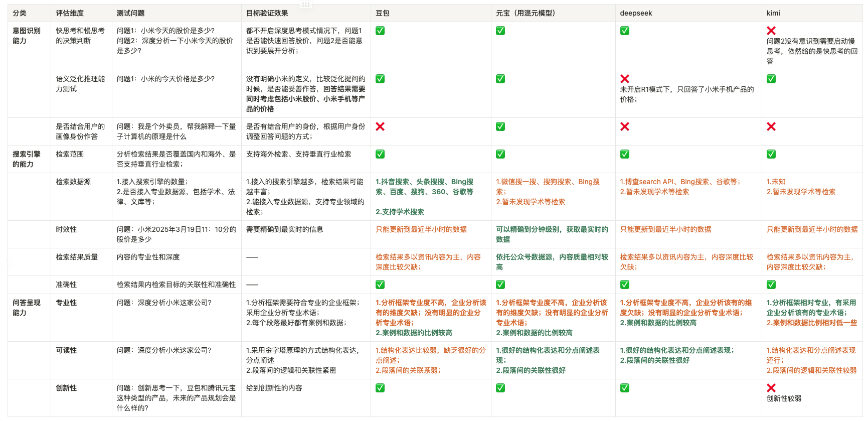
Task: Click deepseek red X in 语义泛化推理能力测试 row
Action: tap(625, 79)
